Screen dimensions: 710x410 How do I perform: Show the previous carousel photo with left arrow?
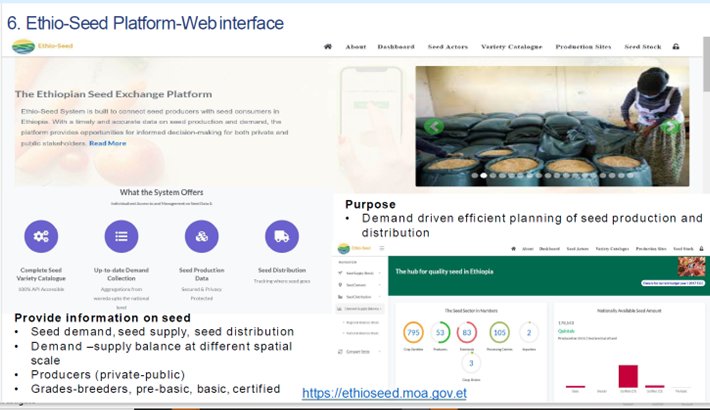point(433,126)
